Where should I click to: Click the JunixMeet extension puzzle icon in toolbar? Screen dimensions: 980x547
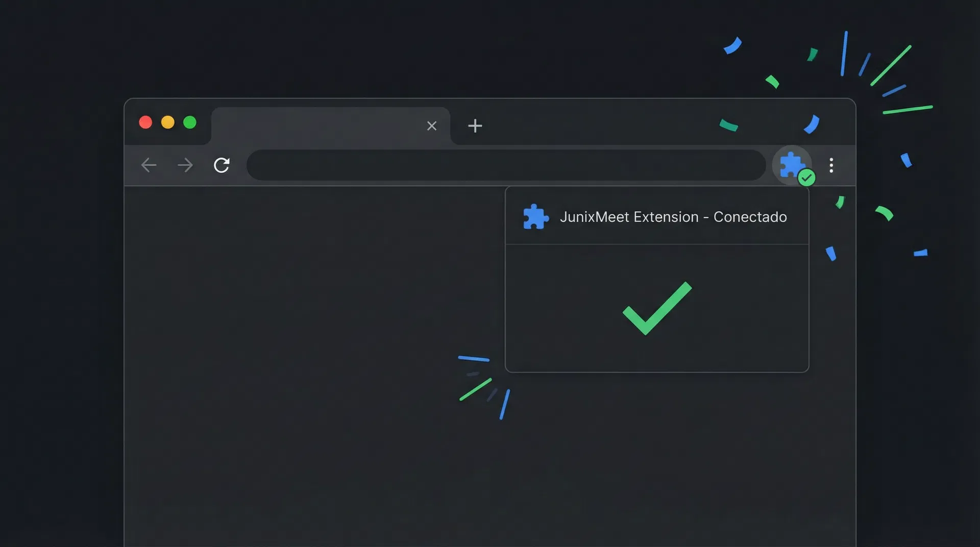coord(792,165)
